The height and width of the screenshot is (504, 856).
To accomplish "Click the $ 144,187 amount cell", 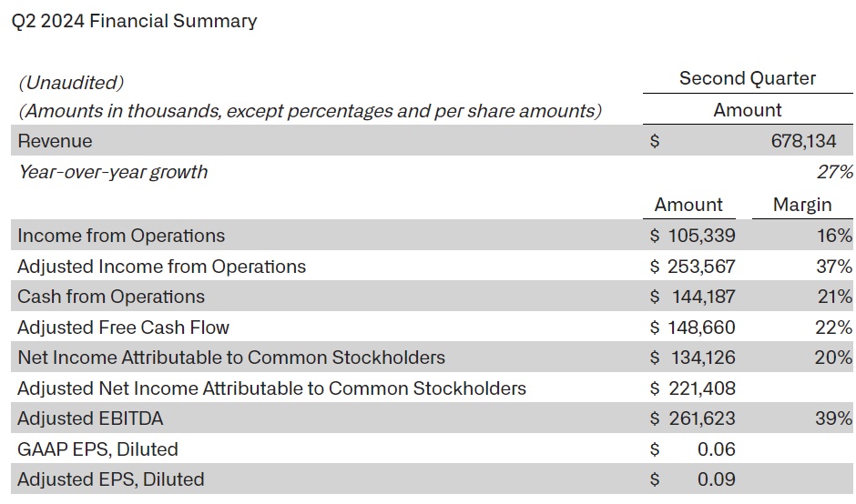I will pos(693,297).
